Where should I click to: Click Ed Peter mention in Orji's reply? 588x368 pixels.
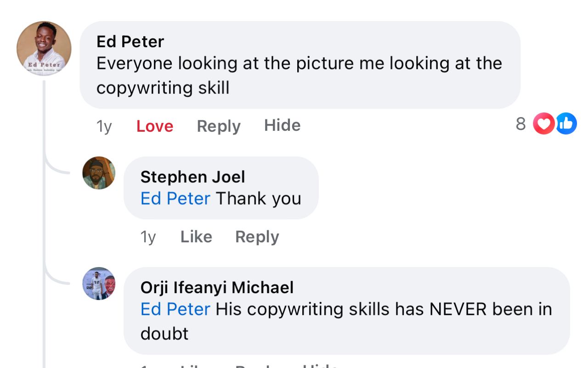pos(175,309)
